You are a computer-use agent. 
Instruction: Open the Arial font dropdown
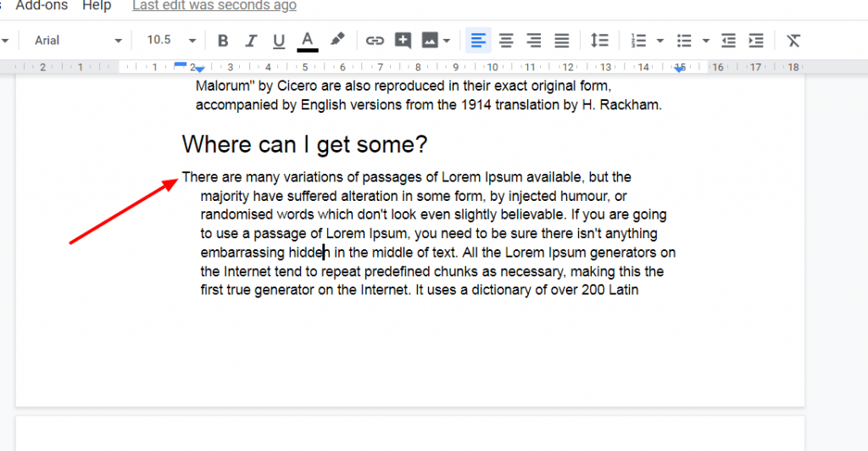click(x=77, y=41)
